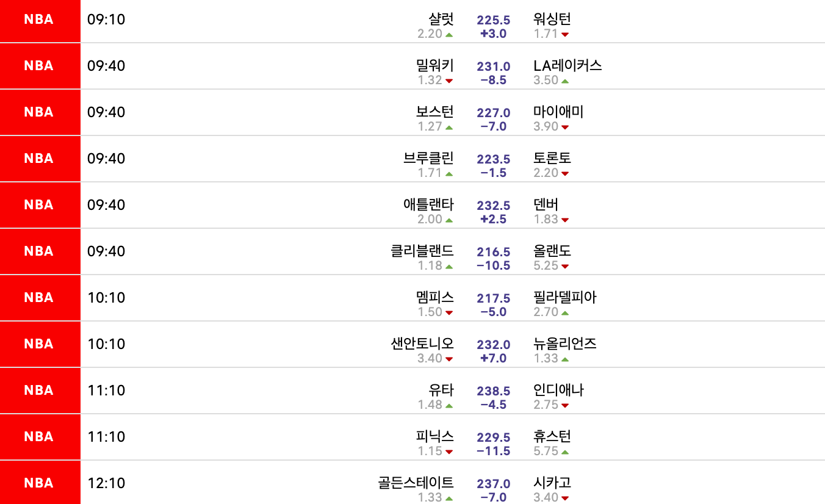Pick the 올랜도 odds 5.25

pyautogui.click(x=546, y=266)
